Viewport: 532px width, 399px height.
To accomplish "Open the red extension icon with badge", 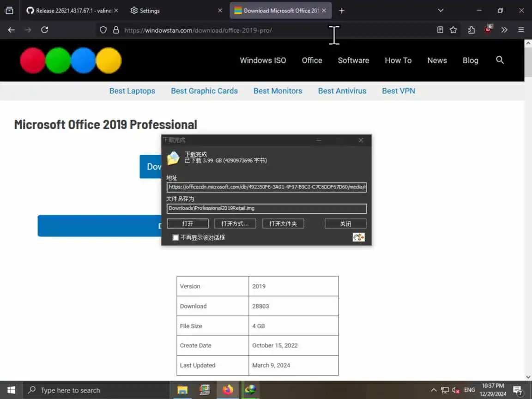I will pos(488,29).
